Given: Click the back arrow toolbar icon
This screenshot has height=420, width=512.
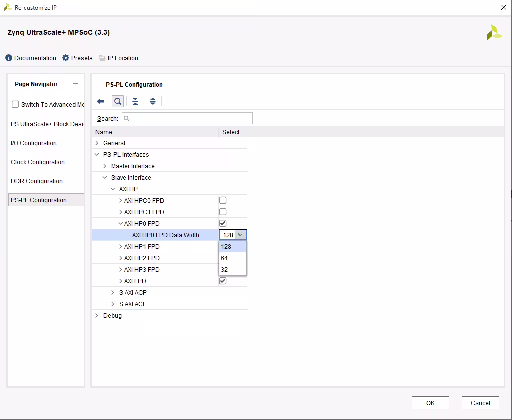Looking at the screenshot, I should tap(100, 101).
